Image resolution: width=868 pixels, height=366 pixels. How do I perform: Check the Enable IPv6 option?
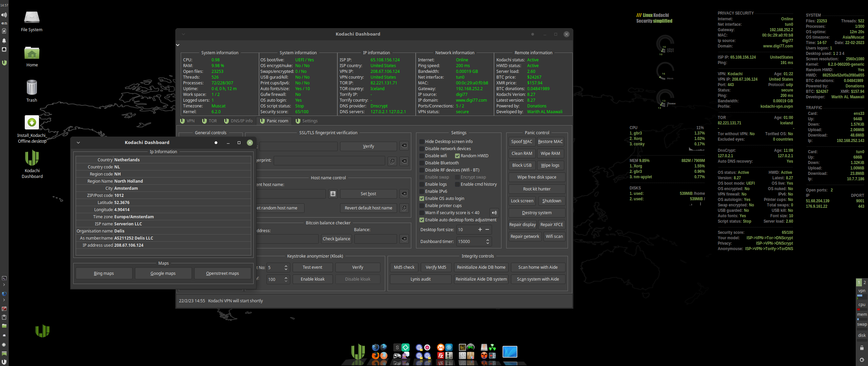point(422,191)
